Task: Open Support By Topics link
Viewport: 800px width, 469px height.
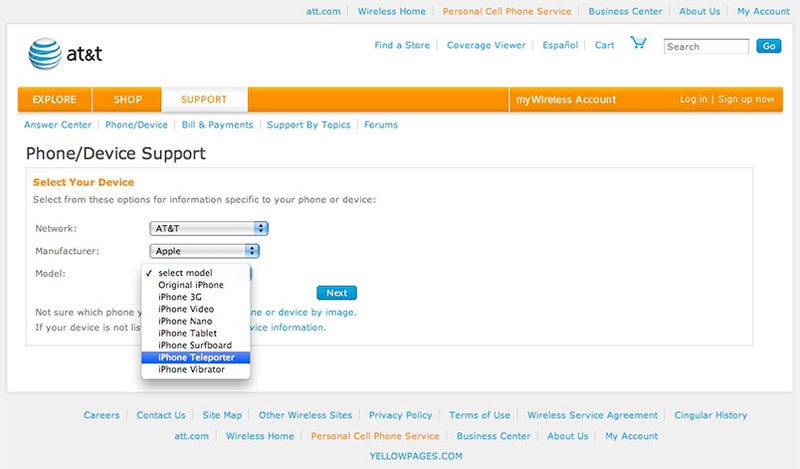Action: coord(308,125)
